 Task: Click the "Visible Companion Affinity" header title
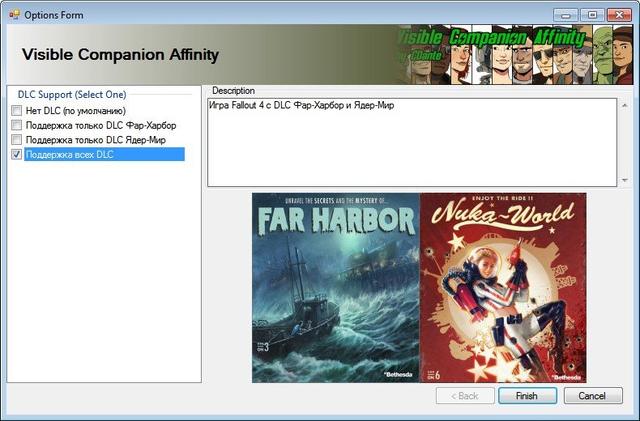coord(120,54)
